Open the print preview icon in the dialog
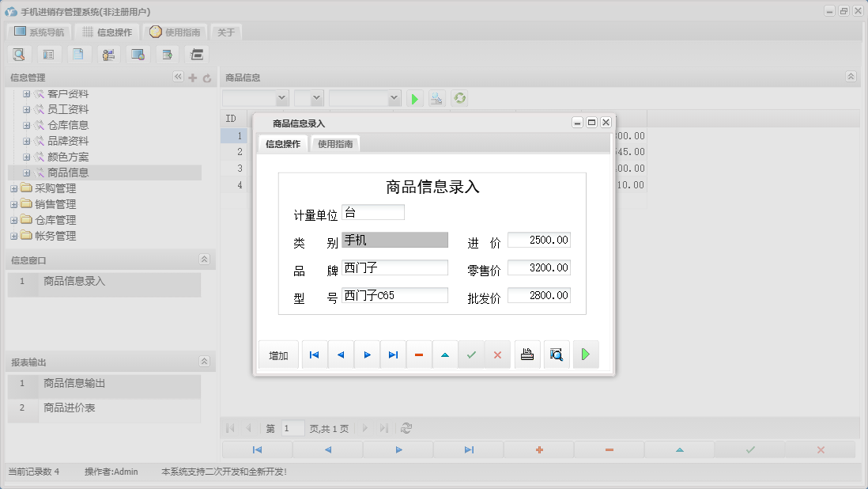This screenshot has width=868, height=489. [x=557, y=354]
